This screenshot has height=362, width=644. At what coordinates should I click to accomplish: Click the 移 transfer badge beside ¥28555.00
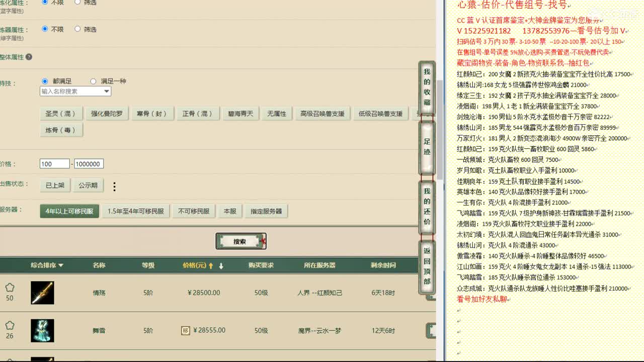(x=186, y=330)
